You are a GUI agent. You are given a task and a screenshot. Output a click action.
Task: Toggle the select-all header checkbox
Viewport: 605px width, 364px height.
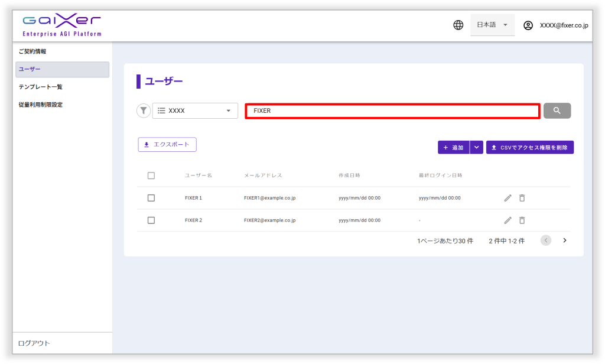click(151, 175)
